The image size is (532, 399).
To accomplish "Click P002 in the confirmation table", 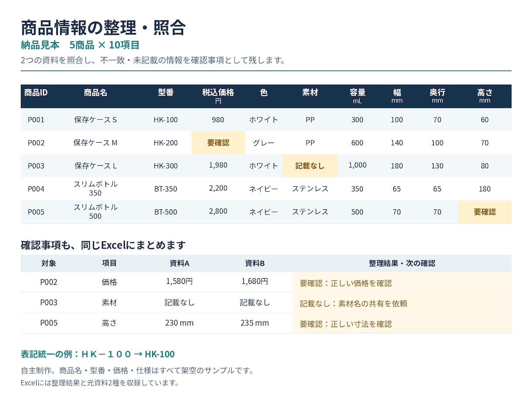I will click(x=49, y=282).
